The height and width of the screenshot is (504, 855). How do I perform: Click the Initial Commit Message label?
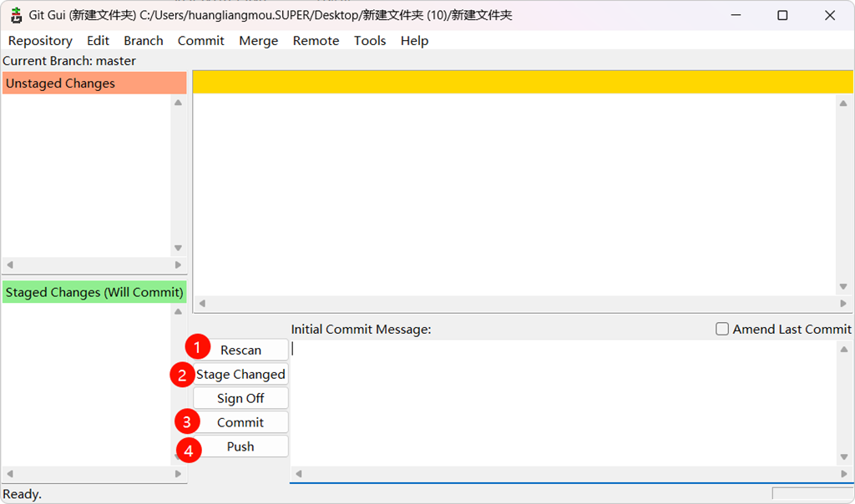click(x=361, y=329)
